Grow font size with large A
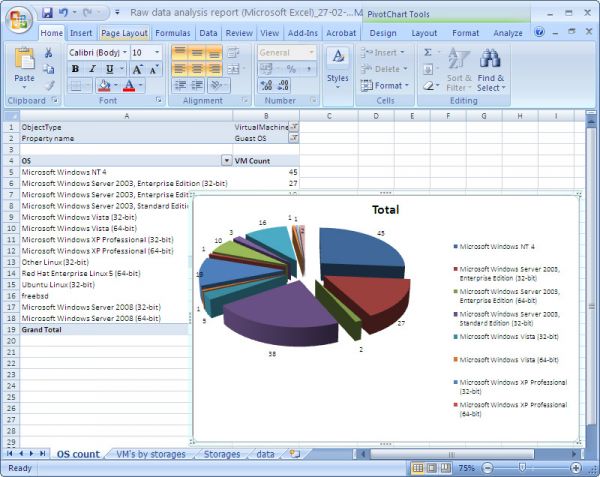The height and width of the screenshot is (477, 600). coord(137,69)
